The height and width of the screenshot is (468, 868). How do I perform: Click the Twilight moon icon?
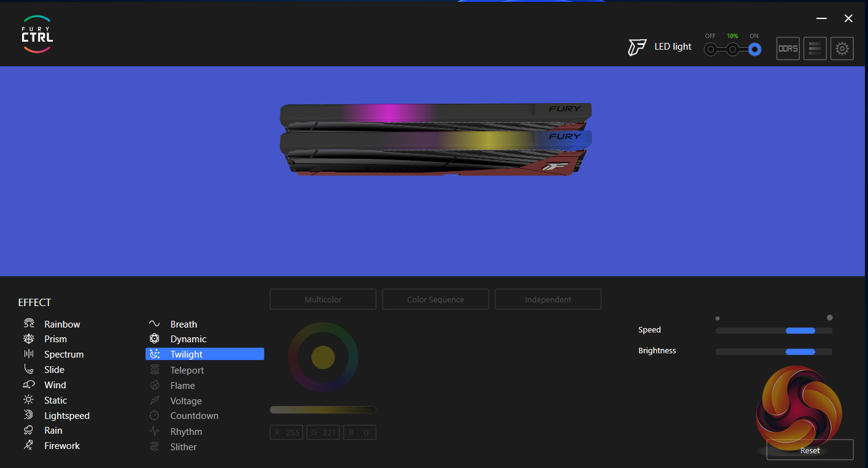155,354
